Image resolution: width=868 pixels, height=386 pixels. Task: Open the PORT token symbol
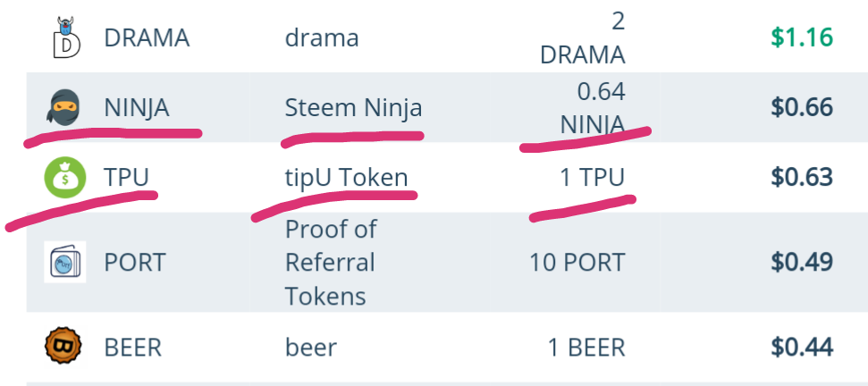(x=135, y=262)
